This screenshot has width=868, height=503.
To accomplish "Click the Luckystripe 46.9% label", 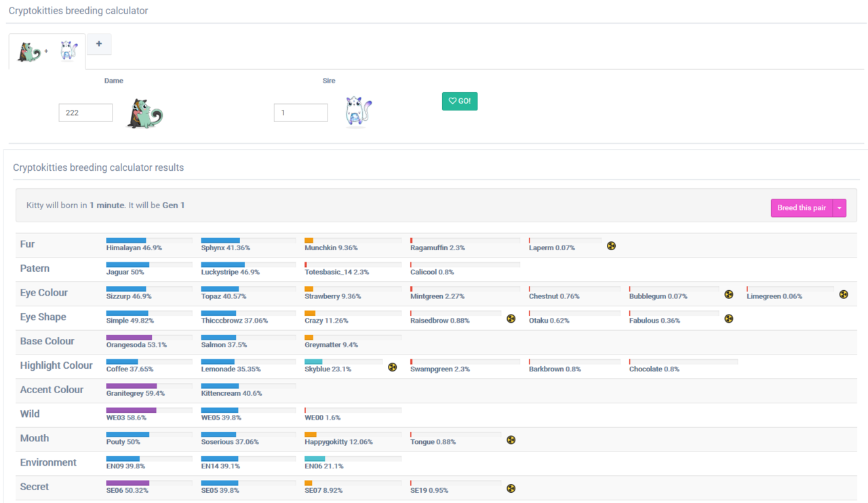I will (231, 273).
